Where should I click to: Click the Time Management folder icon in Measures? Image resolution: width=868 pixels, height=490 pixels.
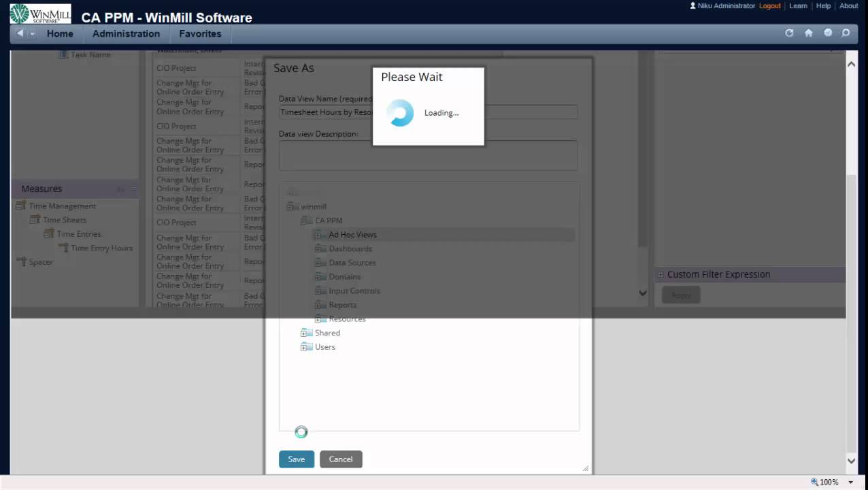pos(21,206)
